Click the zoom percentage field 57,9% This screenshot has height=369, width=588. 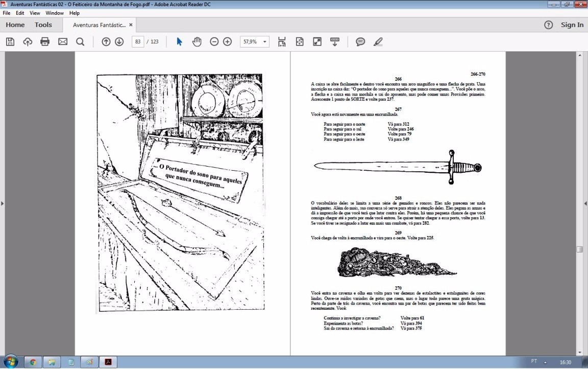tap(251, 42)
